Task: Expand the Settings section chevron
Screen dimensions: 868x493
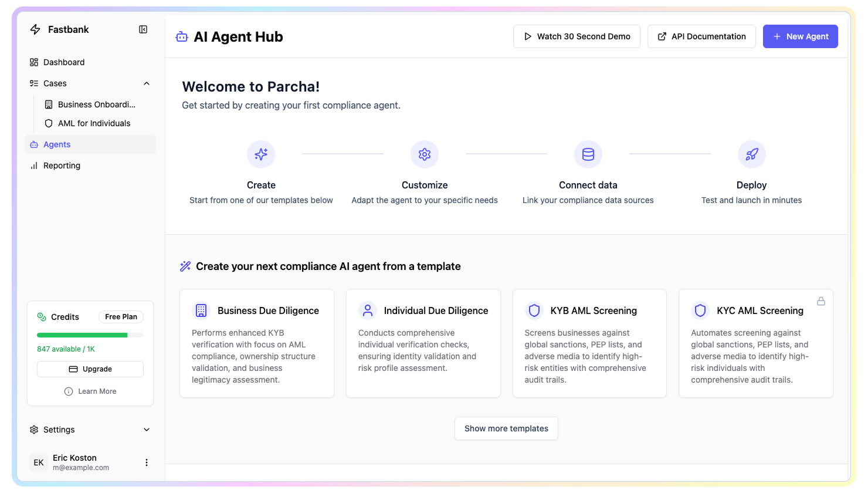Action: point(147,430)
